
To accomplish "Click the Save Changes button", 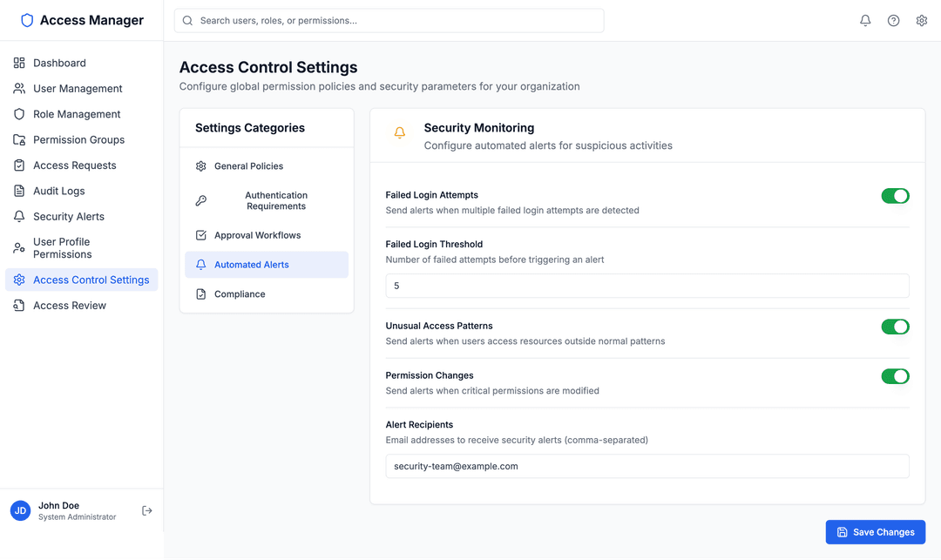I will click(875, 532).
